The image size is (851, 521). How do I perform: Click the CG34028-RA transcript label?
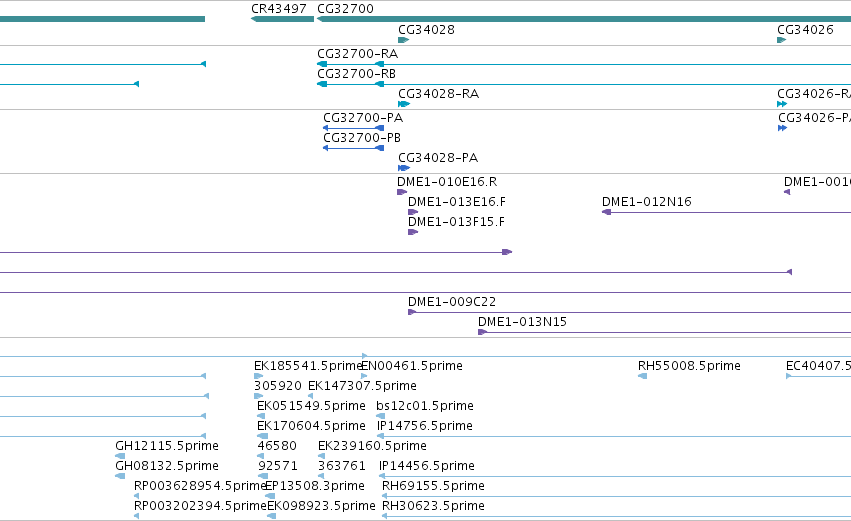point(439,94)
